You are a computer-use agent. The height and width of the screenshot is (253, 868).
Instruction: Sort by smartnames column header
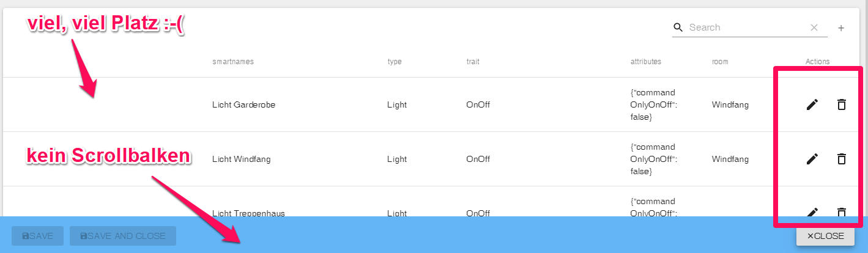[x=233, y=62]
